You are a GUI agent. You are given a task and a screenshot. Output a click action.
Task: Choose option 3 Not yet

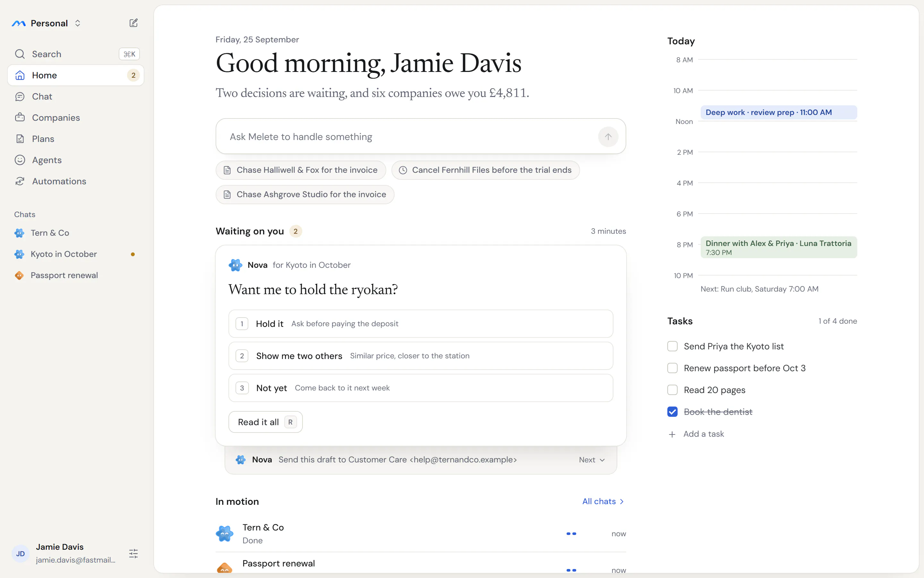(x=421, y=388)
